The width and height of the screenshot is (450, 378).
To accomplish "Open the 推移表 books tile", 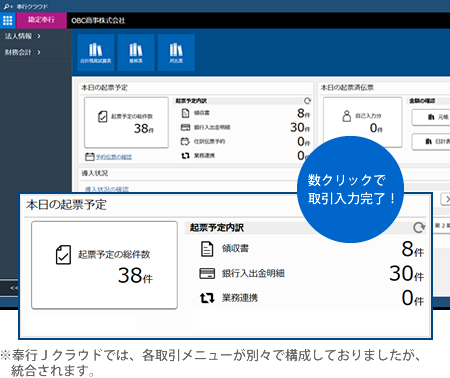I will [136, 52].
